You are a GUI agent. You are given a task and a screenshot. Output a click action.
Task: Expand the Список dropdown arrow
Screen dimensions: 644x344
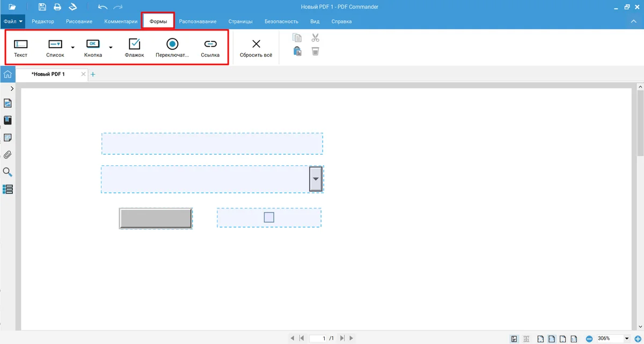[x=72, y=48]
